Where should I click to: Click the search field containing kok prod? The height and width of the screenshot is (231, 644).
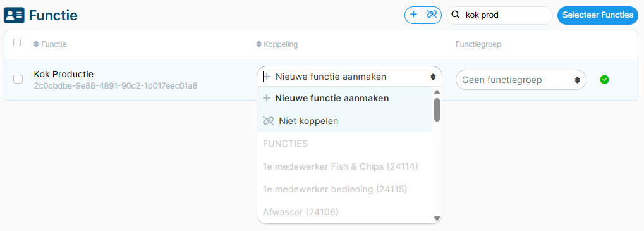499,15
